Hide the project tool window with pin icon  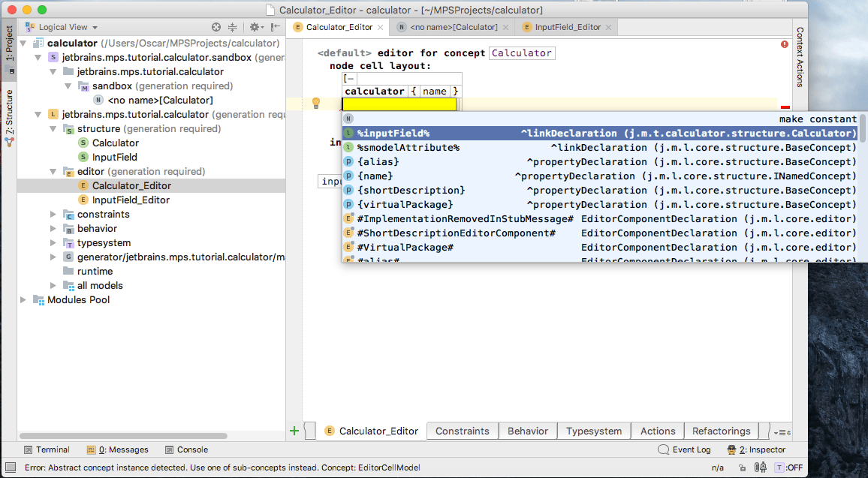[x=273, y=27]
